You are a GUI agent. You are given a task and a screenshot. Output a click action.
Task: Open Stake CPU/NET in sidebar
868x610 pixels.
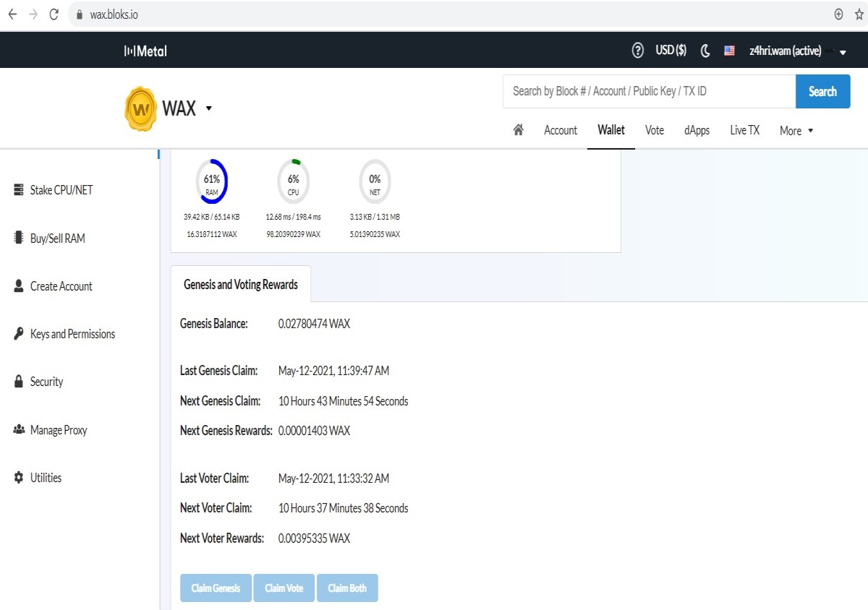click(x=54, y=190)
